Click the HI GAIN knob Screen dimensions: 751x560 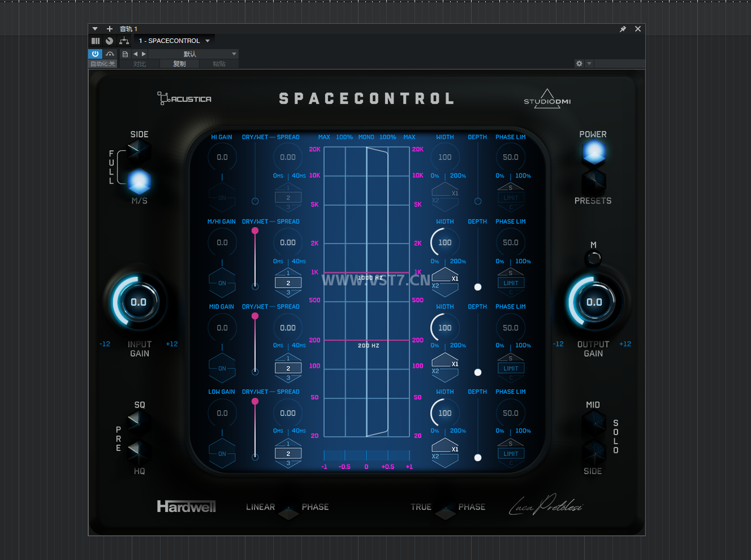pos(222,157)
